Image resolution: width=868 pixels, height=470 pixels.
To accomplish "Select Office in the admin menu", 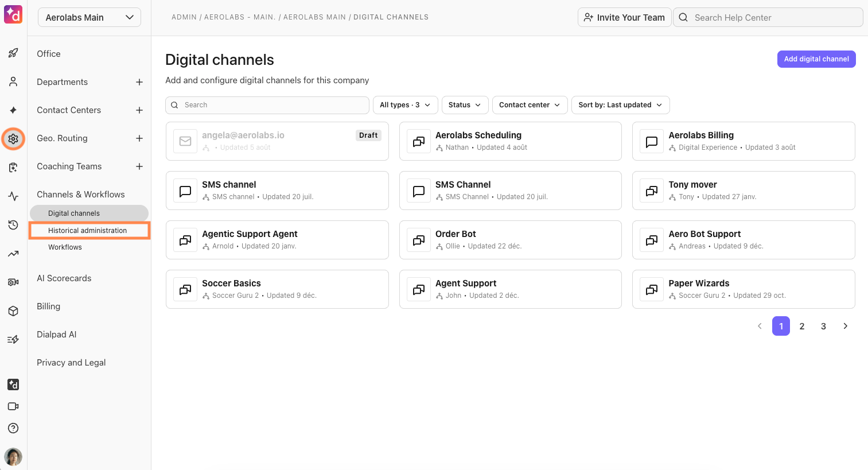I will point(49,54).
